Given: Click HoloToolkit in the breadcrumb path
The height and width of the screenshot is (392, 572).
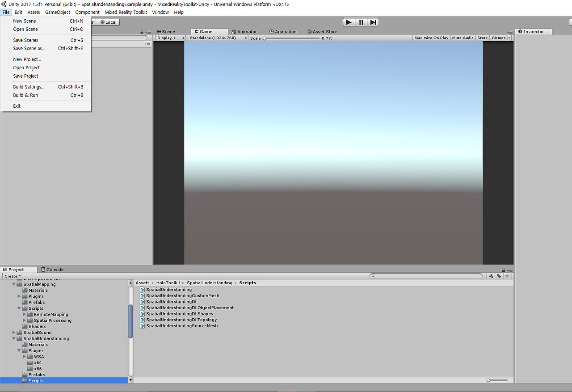Looking at the screenshot, I should tap(168, 283).
